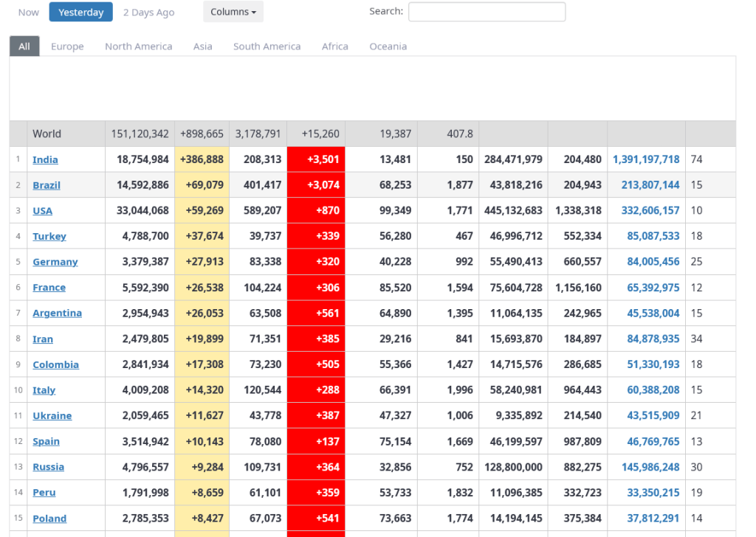Click India's population figure link
The width and height of the screenshot is (756, 537).
coord(646,159)
